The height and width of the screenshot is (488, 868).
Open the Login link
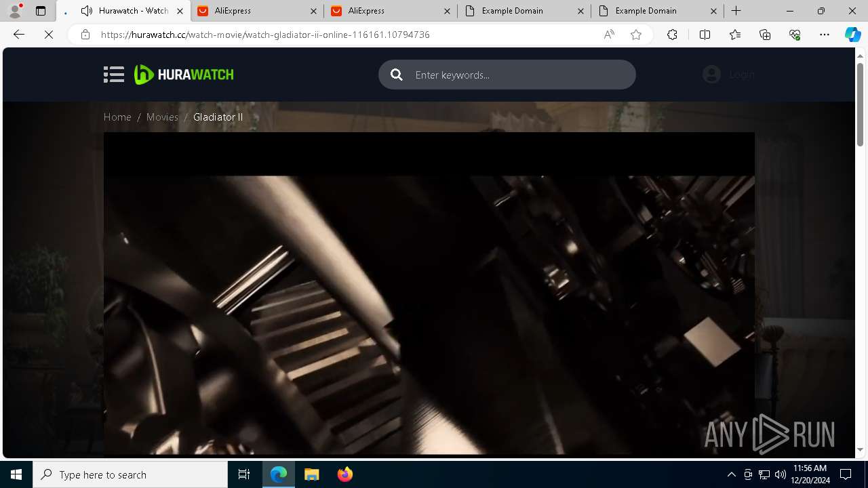742,75
